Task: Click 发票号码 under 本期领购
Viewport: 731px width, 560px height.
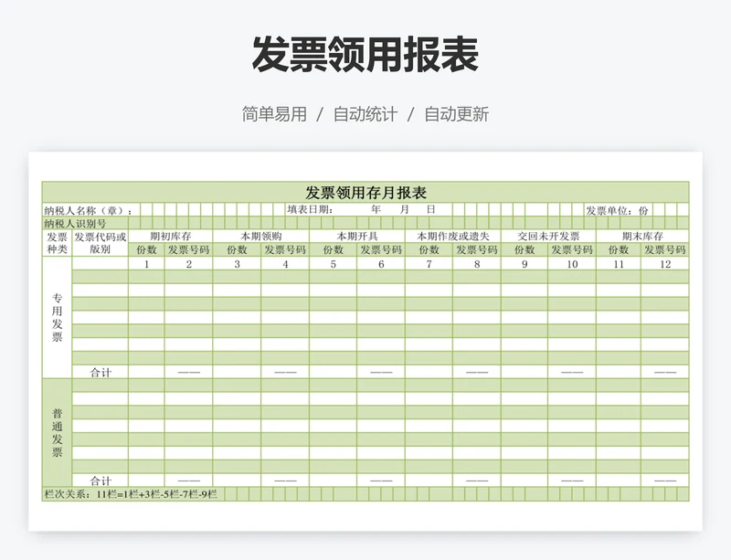Action: coord(285,250)
